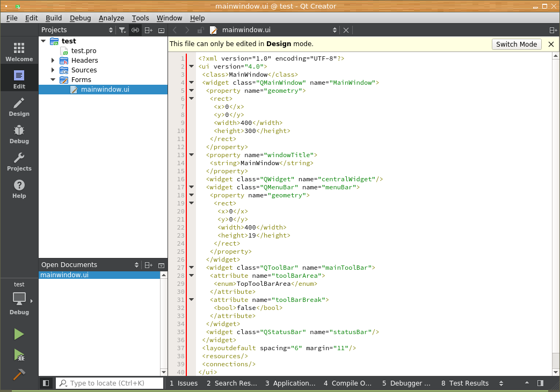Open Design mode in sidebar
This screenshot has width=560, height=392.
(x=19, y=107)
